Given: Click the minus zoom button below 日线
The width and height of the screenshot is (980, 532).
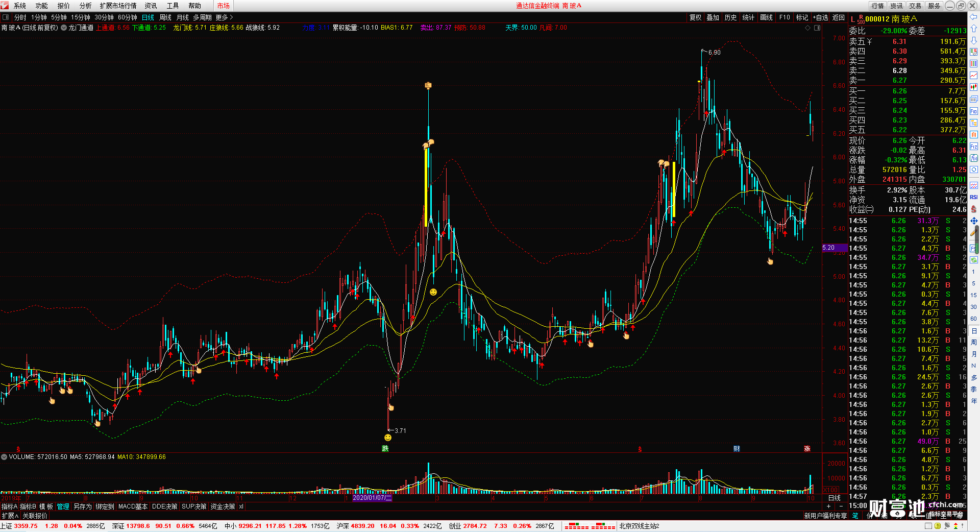Looking at the screenshot, I should click(x=841, y=506).
